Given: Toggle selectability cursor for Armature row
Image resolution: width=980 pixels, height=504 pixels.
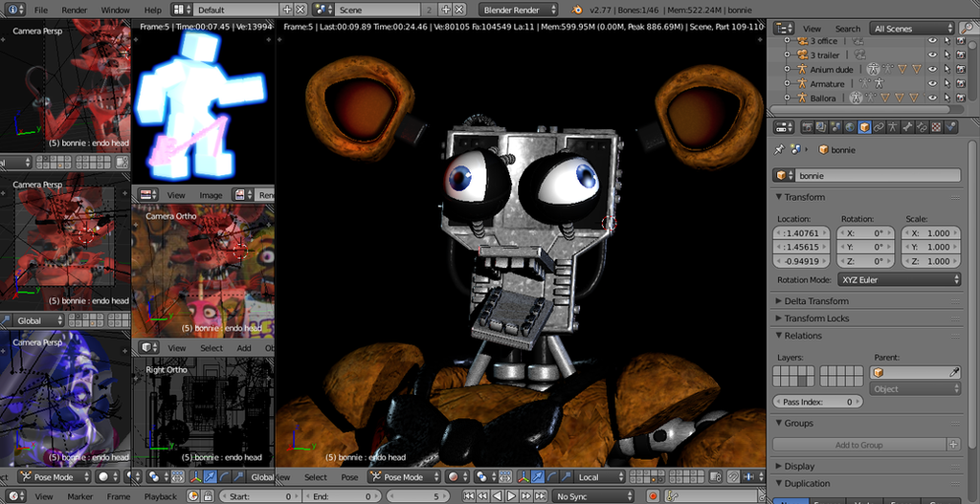Looking at the screenshot, I should pyautogui.click(x=947, y=84).
